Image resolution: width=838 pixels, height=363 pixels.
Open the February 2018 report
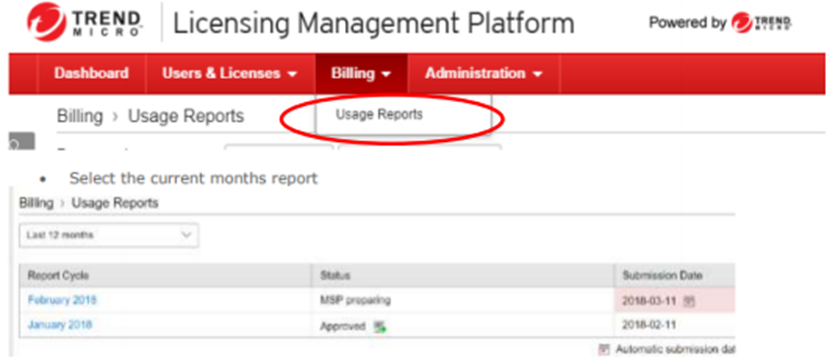point(62,300)
